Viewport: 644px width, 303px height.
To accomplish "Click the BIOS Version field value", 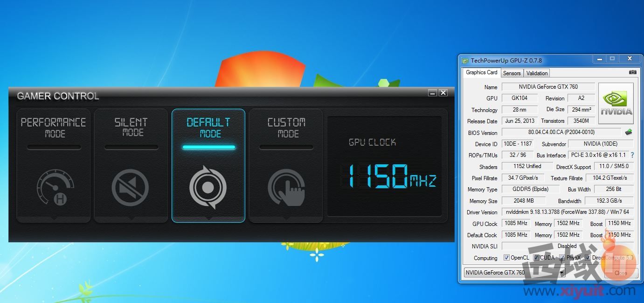I will point(561,132).
